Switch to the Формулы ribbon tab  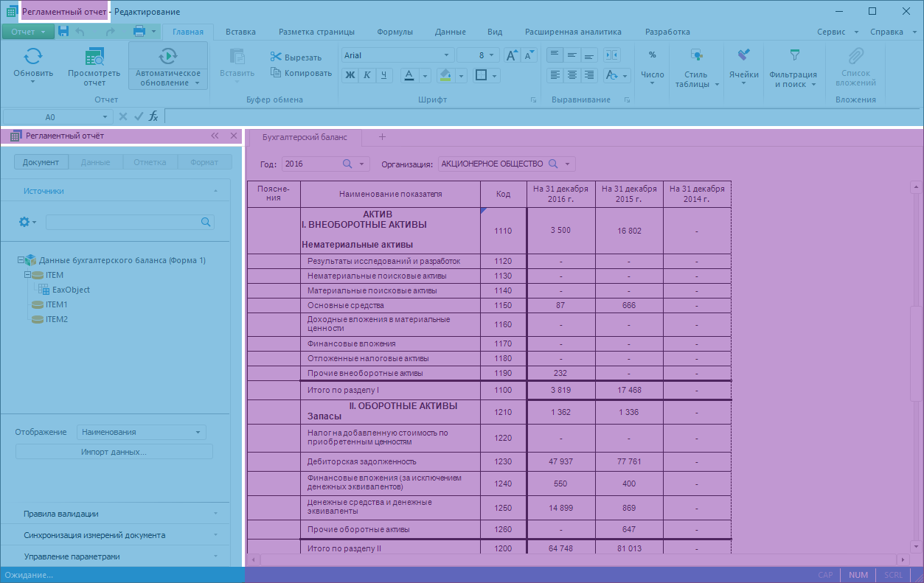[x=395, y=32]
